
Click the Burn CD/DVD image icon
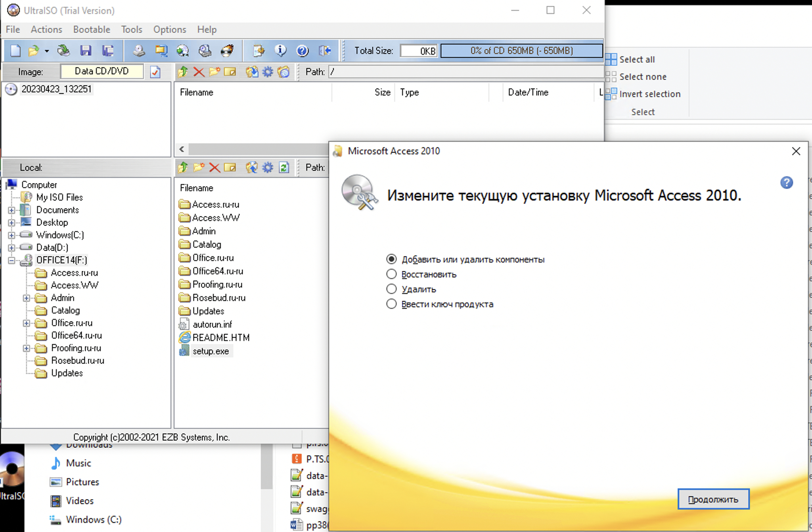pyautogui.click(x=227, y=51)
